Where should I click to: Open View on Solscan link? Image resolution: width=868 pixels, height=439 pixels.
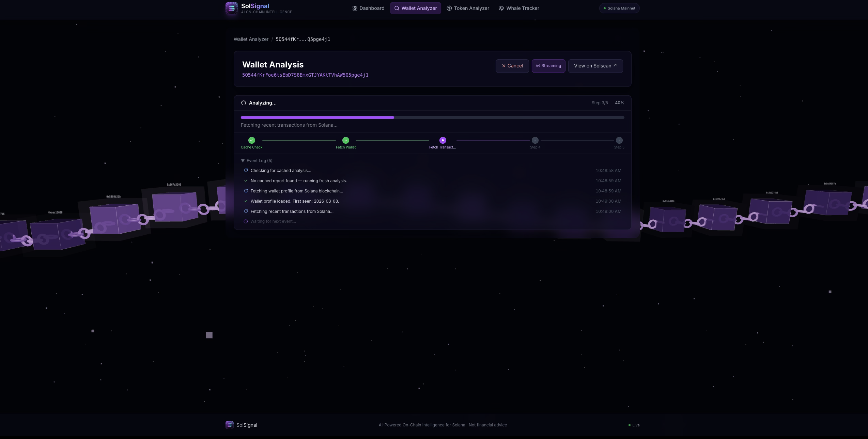click(595, 66)
